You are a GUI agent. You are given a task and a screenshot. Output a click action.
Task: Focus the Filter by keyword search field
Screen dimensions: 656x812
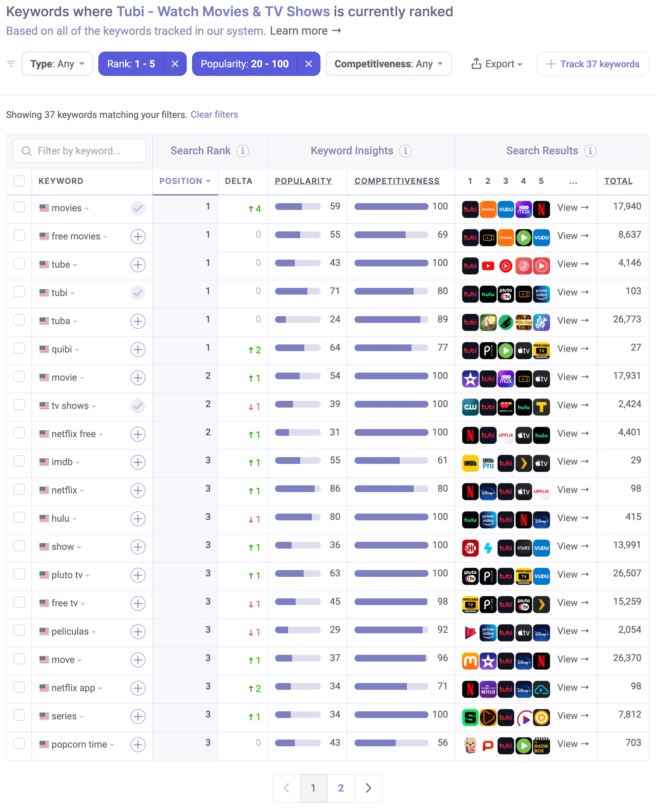click(x=79, y=151)
